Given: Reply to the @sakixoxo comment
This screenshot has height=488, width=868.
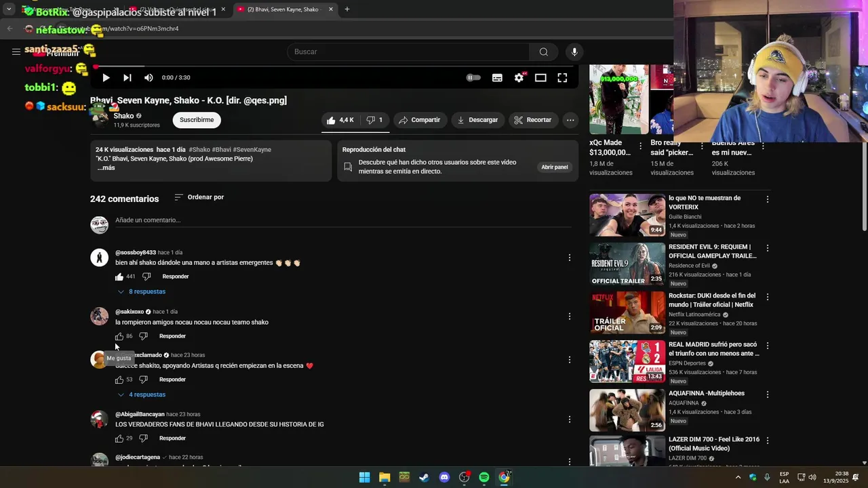Looking at the screenshot, I should tap(172, 336).
